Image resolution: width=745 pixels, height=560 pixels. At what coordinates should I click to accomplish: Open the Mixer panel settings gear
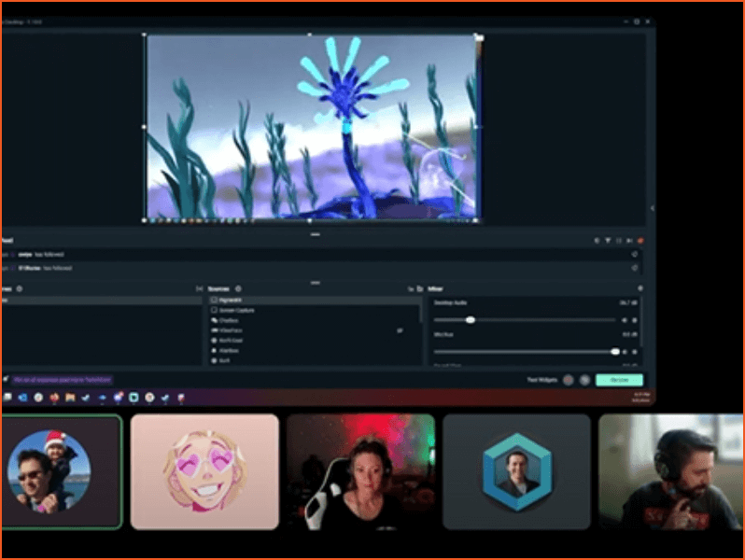click(640, 289)
